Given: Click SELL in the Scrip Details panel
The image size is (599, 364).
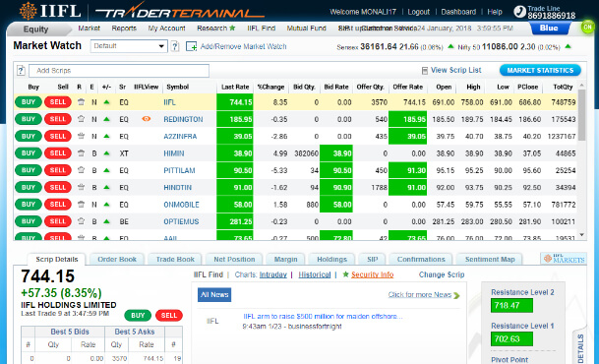Looking at the screenshot, I should [169, 316].
